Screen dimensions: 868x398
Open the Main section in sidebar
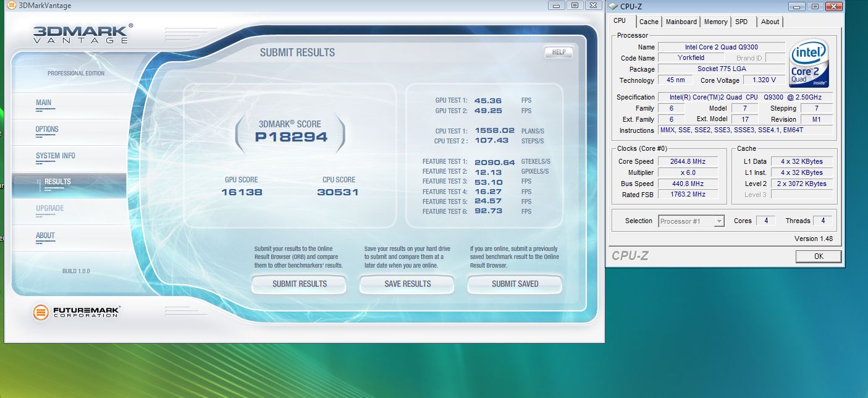tap(44, 103)
